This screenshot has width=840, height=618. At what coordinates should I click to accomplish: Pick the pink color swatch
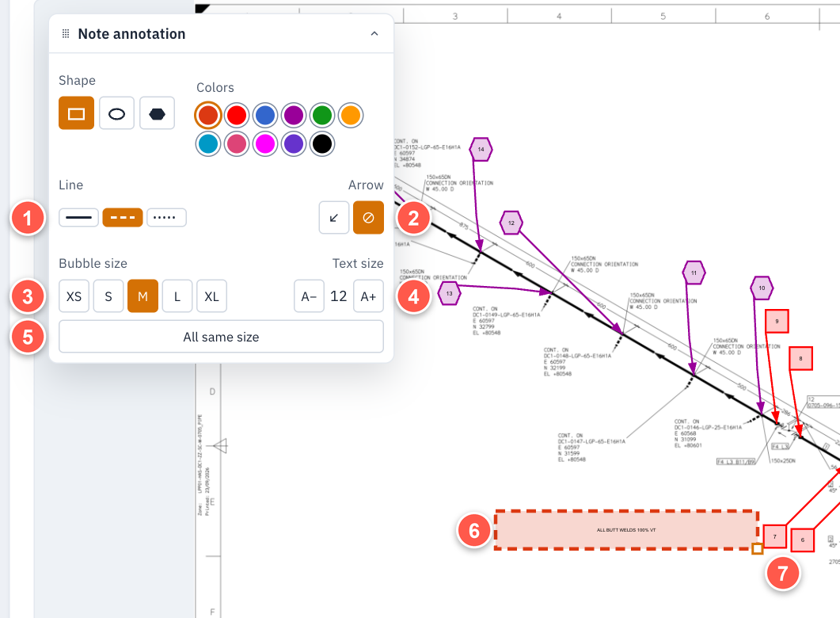[237, 143]
